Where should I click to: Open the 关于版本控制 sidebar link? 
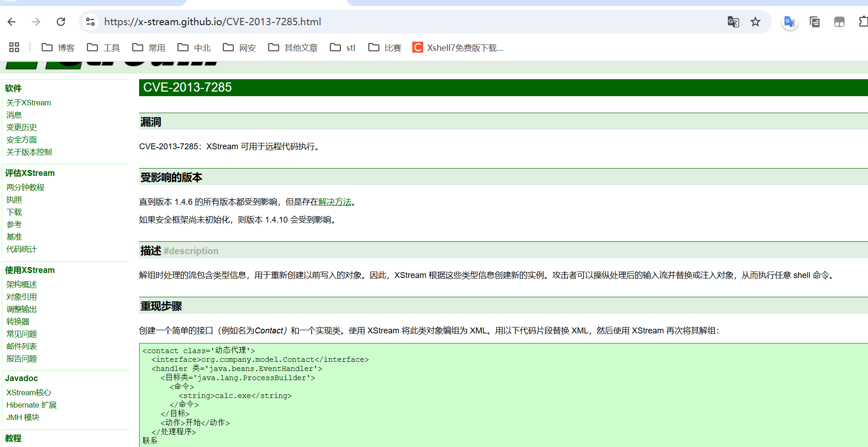[x=29, y=152]
